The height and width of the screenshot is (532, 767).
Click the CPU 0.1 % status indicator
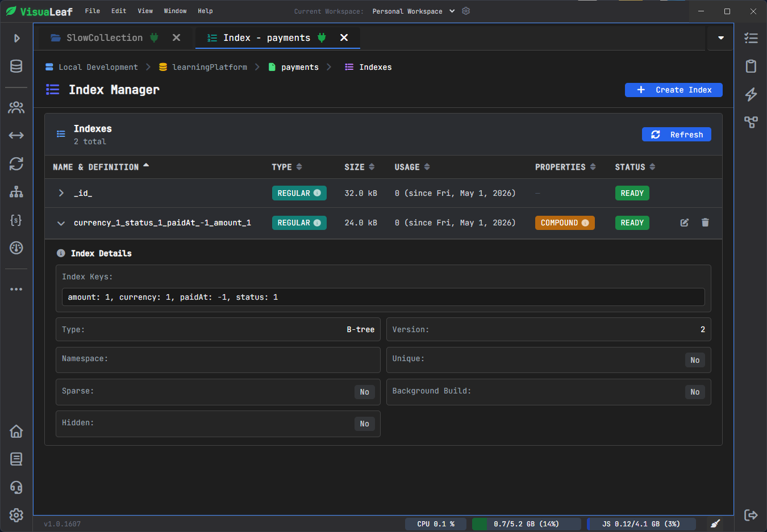[435, 524]
